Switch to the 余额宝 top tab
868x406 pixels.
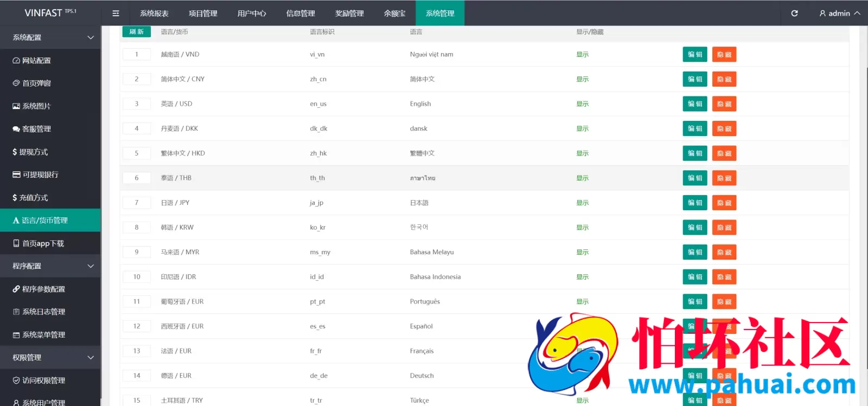coord(394,13)
